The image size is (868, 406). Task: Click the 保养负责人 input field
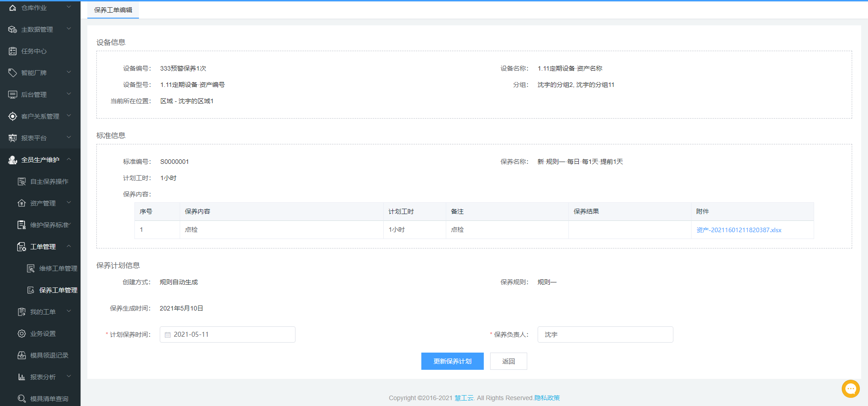605,334
